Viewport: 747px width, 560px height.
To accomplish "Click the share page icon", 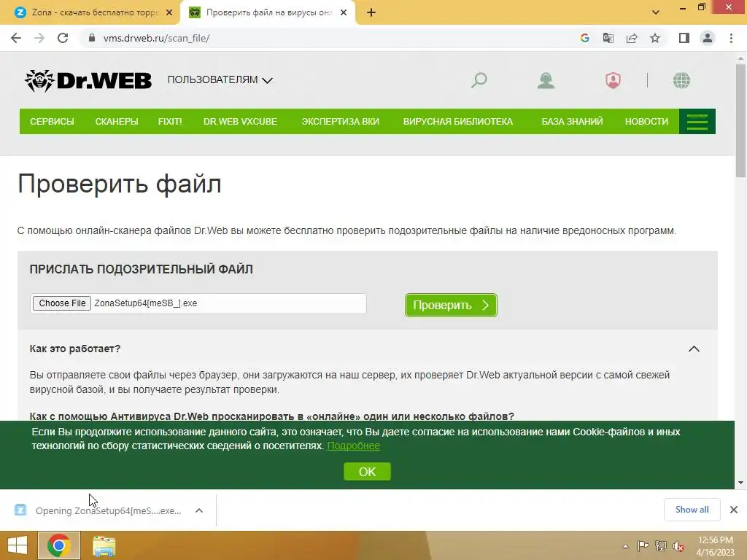I will (x=632, y=38).
